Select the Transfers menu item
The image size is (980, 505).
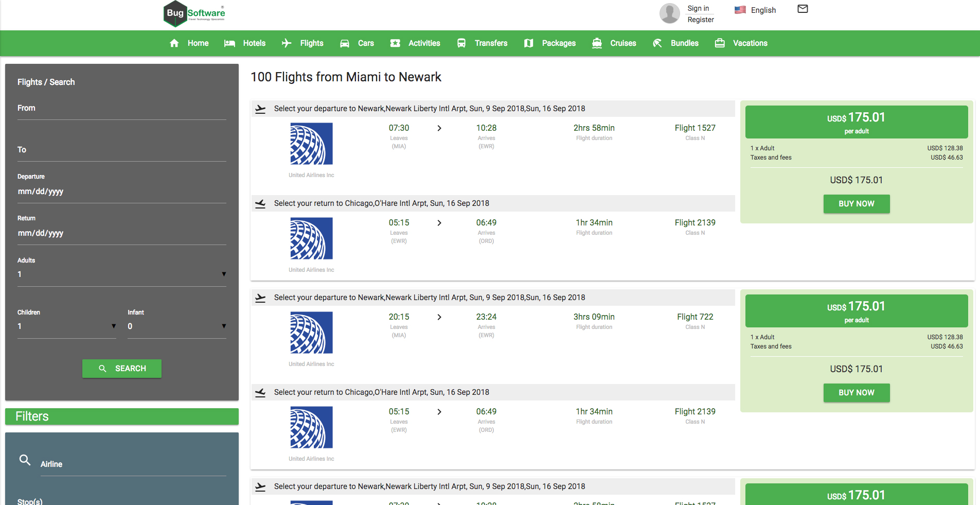pyautogui.click(x=491, y=43)
